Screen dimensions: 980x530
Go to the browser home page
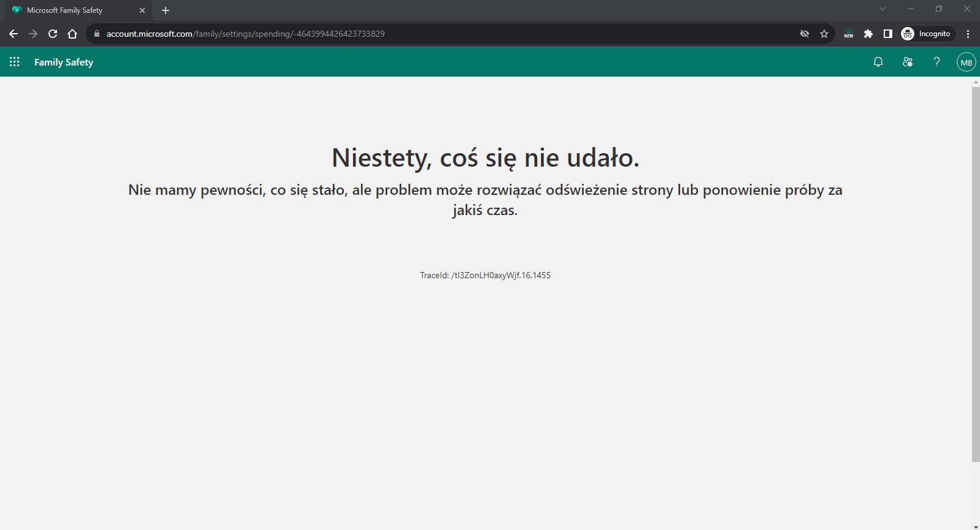72,34
